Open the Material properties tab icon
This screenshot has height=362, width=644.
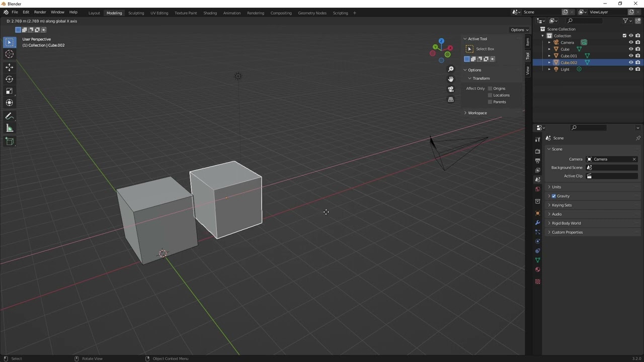coord(537,269)
